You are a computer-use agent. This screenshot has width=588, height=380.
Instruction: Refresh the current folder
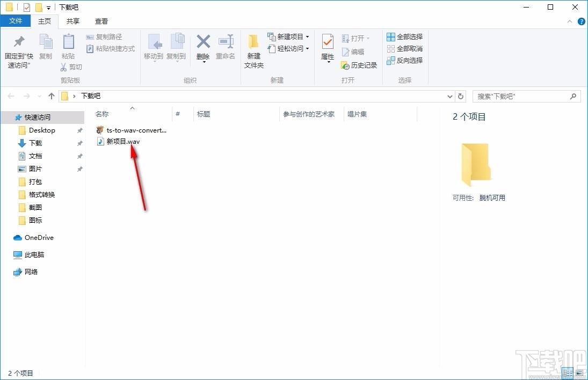tap(461, 96)
